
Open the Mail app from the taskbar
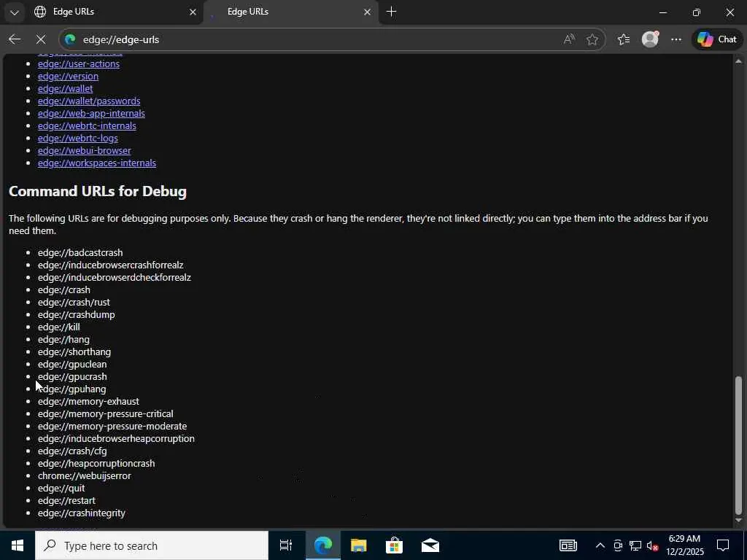tap(430, 545)
